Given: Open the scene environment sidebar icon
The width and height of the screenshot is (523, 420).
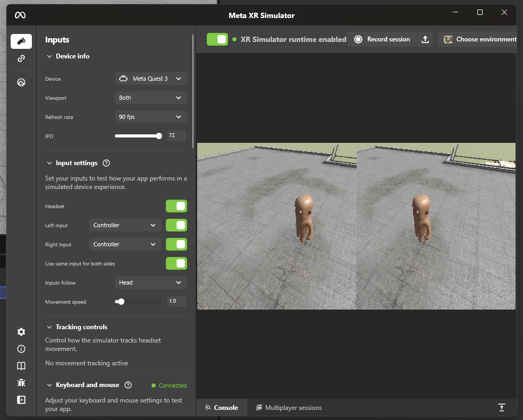Looking at the screenshot, I should tap(21, 82).
